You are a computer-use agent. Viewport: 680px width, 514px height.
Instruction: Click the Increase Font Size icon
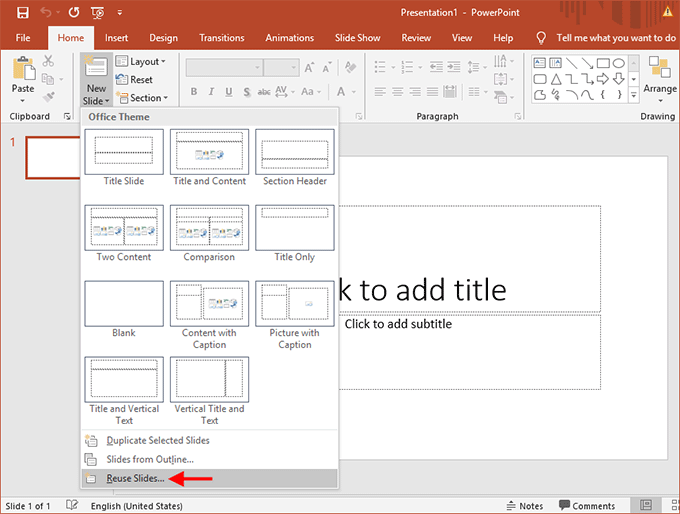coord(309,68)
